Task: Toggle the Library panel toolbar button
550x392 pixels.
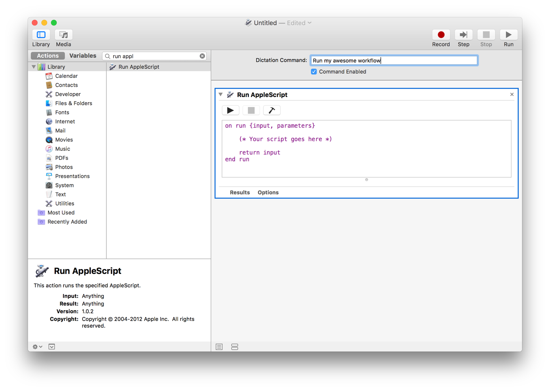Action: pos(41,35)
